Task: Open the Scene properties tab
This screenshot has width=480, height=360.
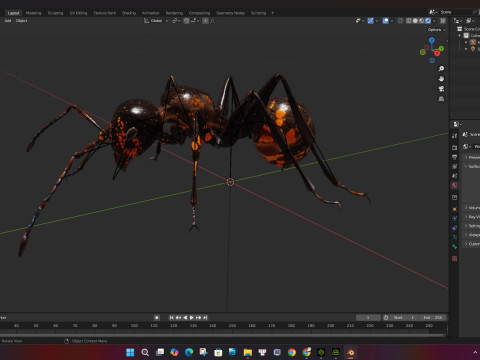Action: (x=454, y=176)
